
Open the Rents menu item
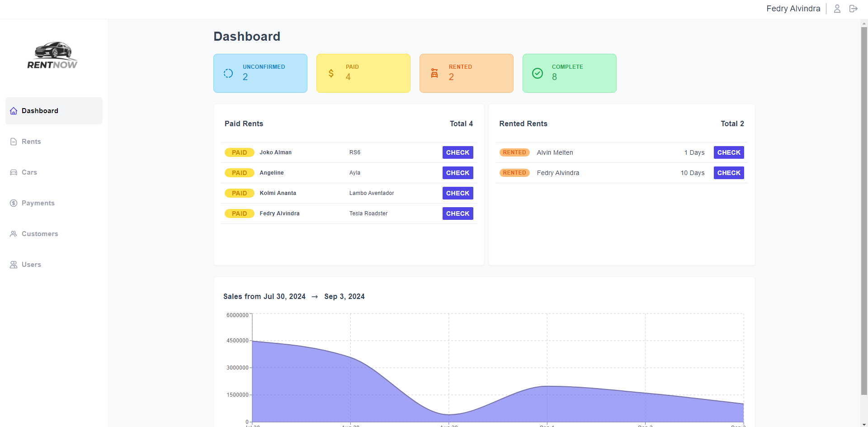click(54, 142)
